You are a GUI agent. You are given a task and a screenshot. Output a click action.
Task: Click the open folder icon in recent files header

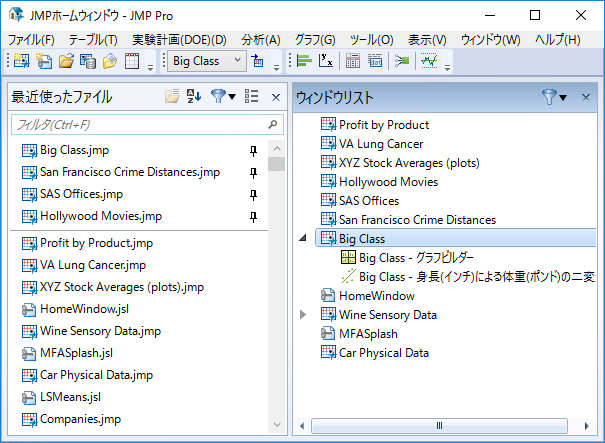[172, 96]
